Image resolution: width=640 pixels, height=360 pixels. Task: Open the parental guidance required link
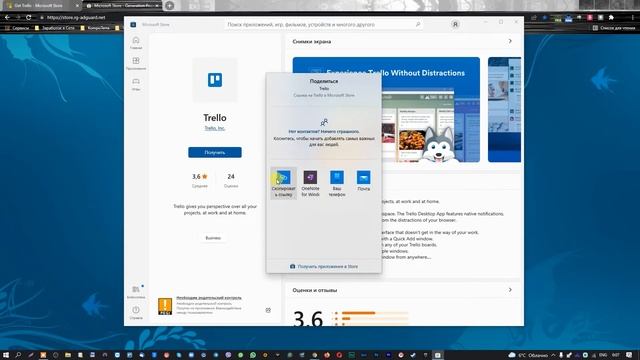[209, 298]
